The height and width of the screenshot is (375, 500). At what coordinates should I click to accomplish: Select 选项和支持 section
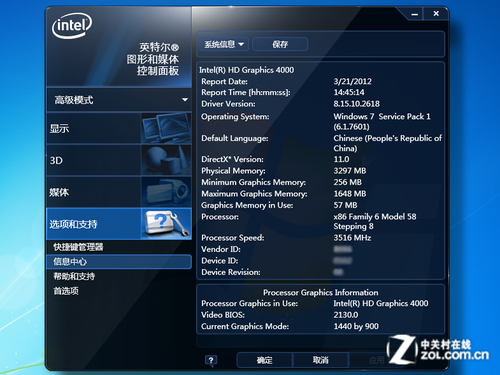(x=119, y=224)
